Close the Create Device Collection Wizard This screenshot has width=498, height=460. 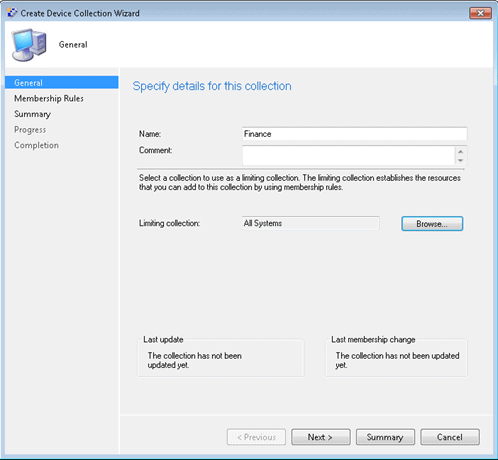(480, 13)
